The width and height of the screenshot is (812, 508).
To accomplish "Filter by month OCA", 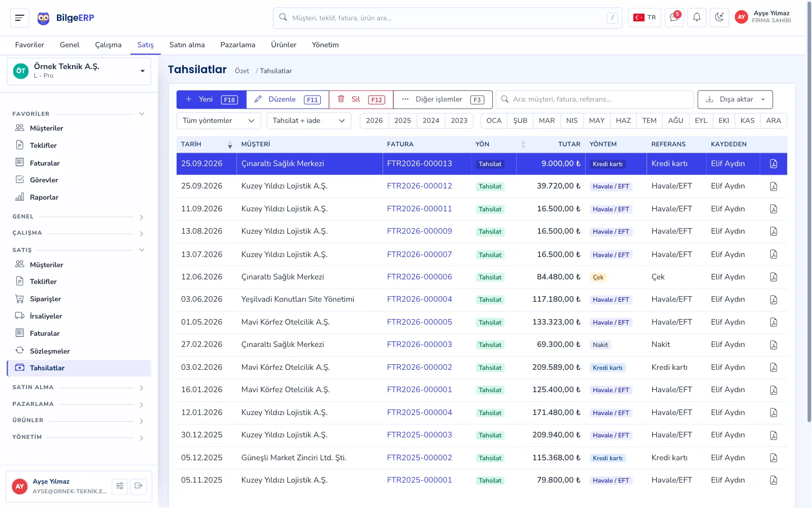I will 494,121.
